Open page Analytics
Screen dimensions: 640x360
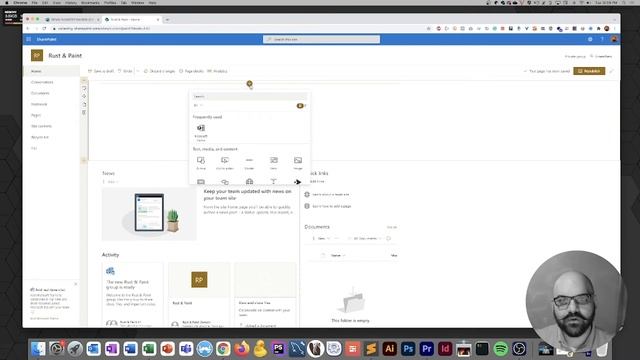(x=217, y=71)
